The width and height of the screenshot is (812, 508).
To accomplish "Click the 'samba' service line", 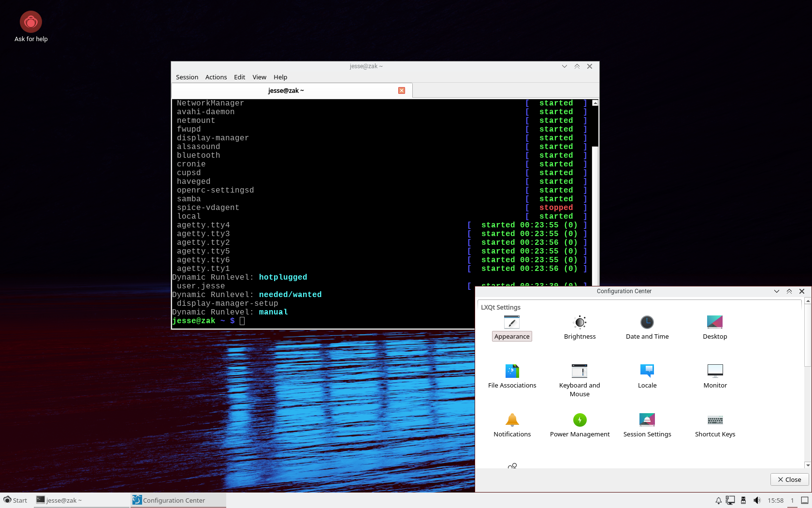I will click(x=188, y=199).
